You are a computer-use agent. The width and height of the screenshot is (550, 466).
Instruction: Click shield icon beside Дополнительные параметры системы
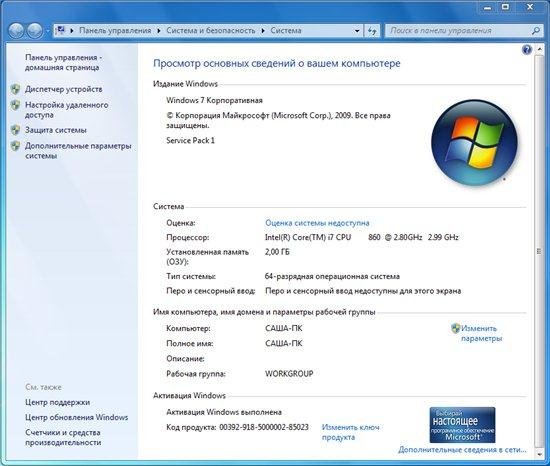click(x=15, y=146)
